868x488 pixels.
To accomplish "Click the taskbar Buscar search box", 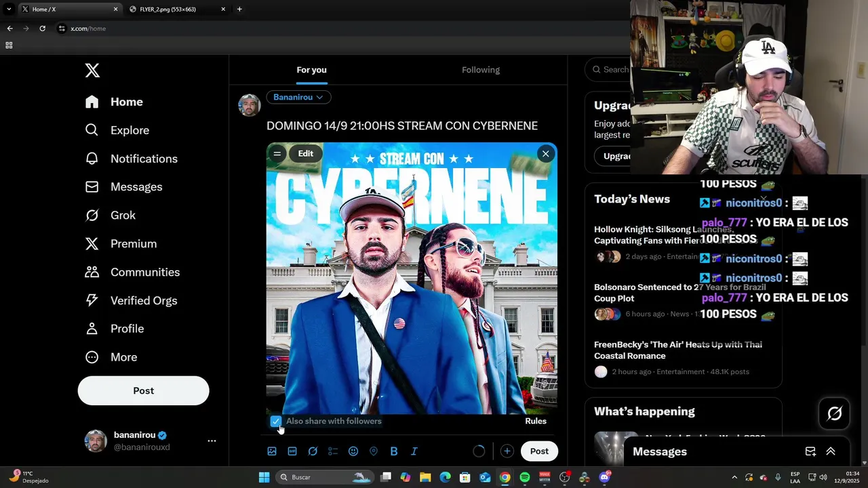I will point(325,477).
